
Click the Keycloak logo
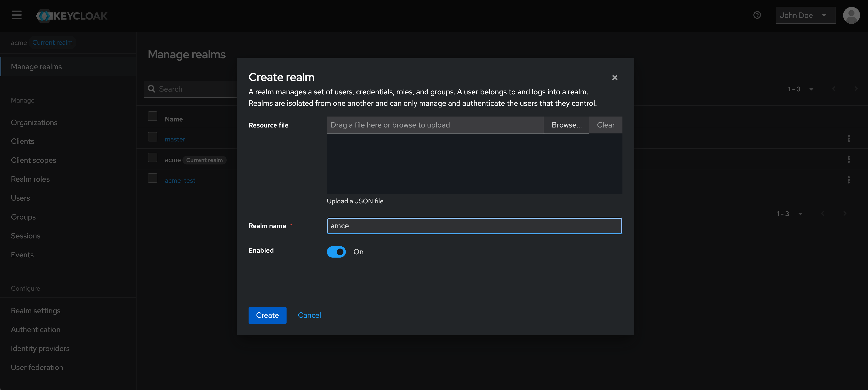pos(71,15)
